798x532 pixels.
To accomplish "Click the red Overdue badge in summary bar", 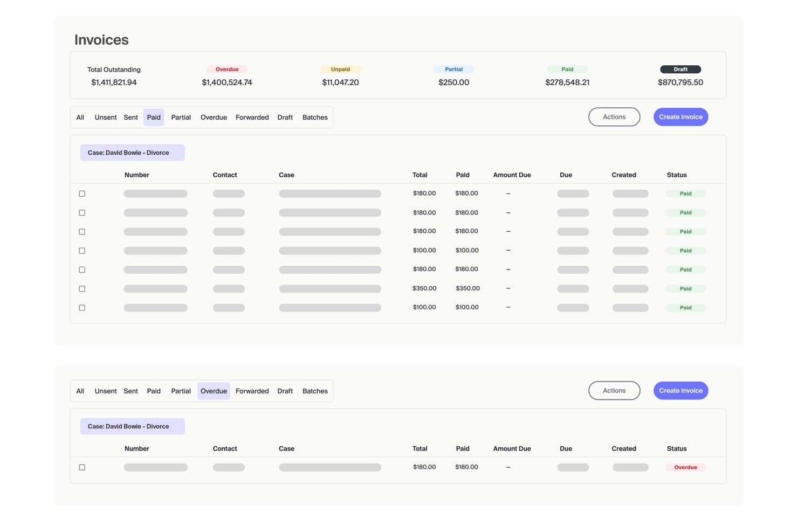I will click(227, 70).
